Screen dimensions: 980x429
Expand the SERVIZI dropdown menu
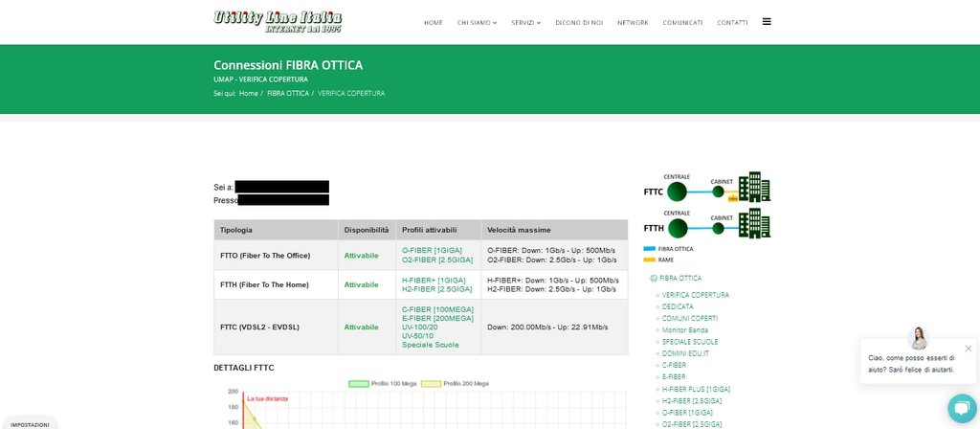(x=525, y=23)
